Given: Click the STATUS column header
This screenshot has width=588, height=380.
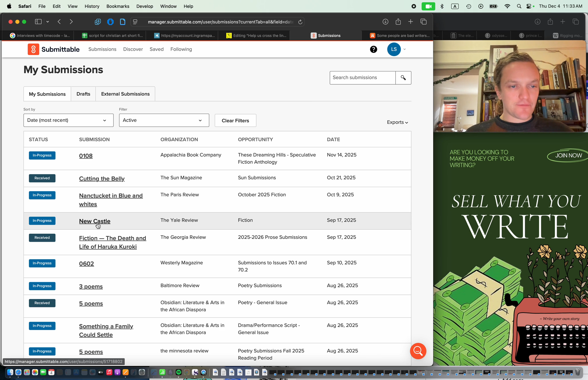Looking at the screenshot, I should coord(38,139).
